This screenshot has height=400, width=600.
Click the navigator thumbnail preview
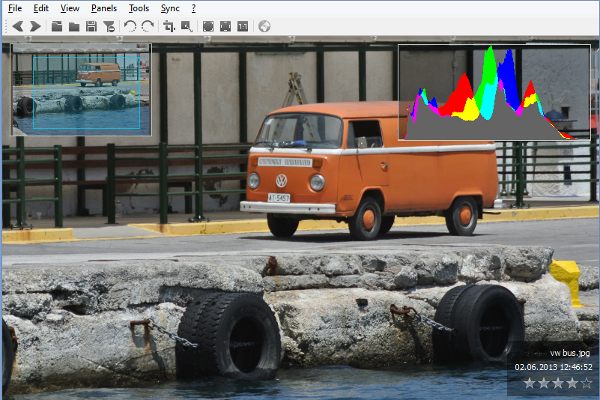(x=81, y=89)
